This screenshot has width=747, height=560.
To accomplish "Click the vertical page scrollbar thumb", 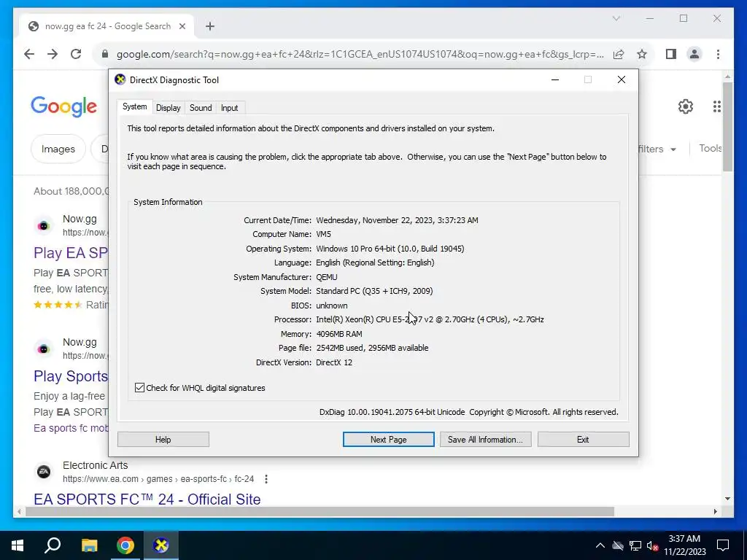I will pos(727,127).
